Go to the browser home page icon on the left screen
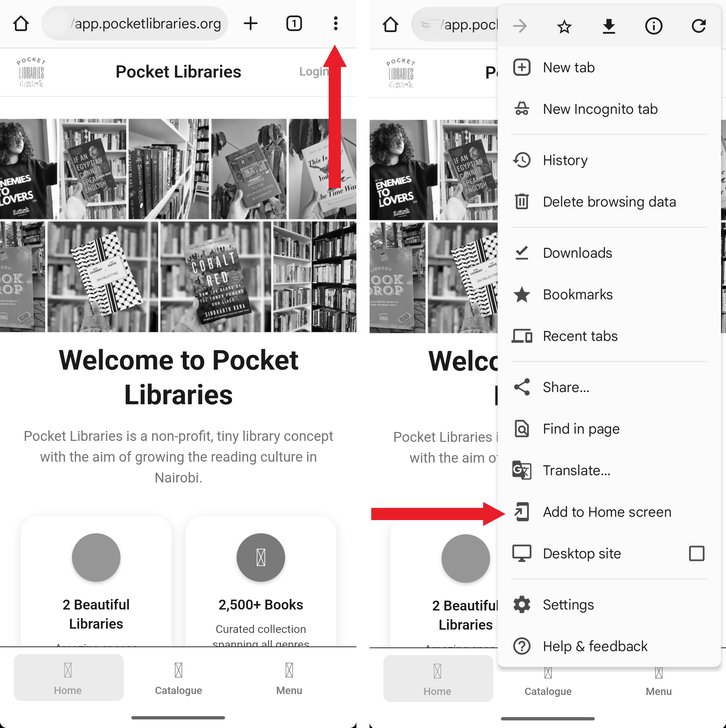The height and width of the screenshot is (728, 726). pos(21,23)
